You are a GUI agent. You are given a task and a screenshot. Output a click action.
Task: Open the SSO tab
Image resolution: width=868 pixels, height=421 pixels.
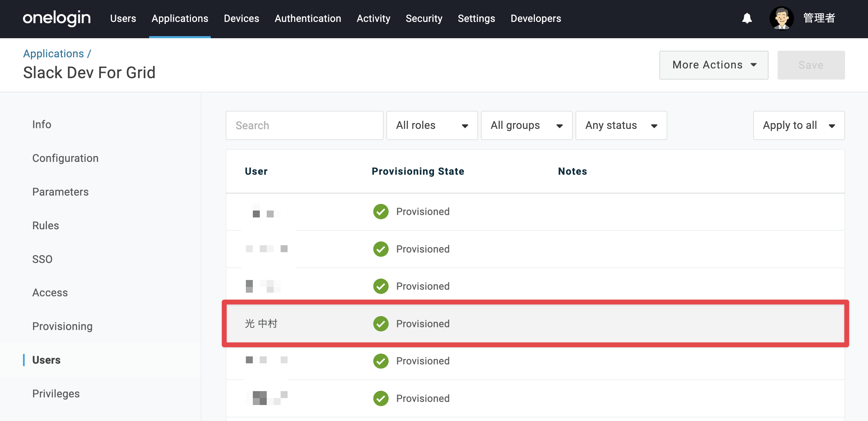42,259
